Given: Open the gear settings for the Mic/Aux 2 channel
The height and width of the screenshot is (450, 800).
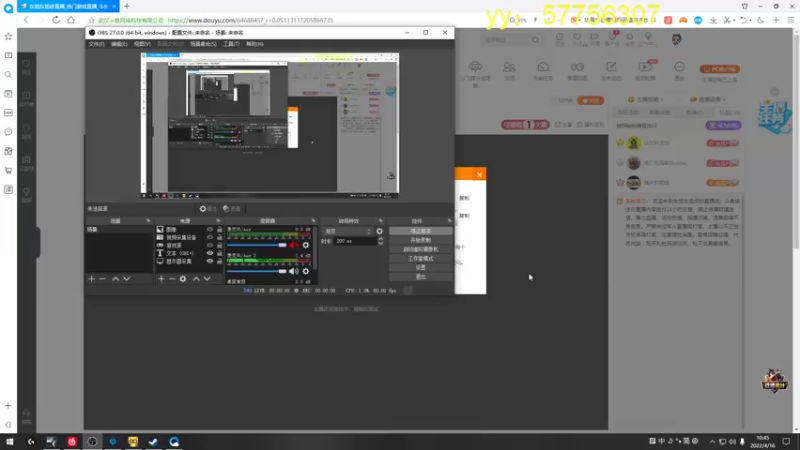Looking at the screenshot, I should tap(306, 271).
